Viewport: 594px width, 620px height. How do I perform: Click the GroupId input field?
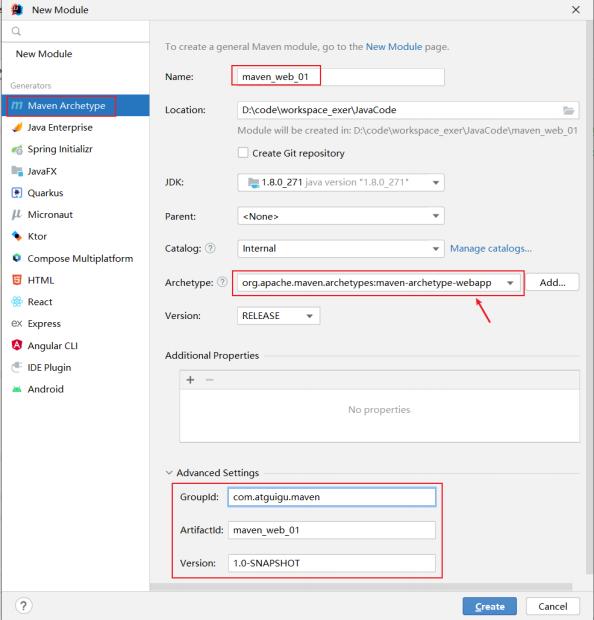332,497
